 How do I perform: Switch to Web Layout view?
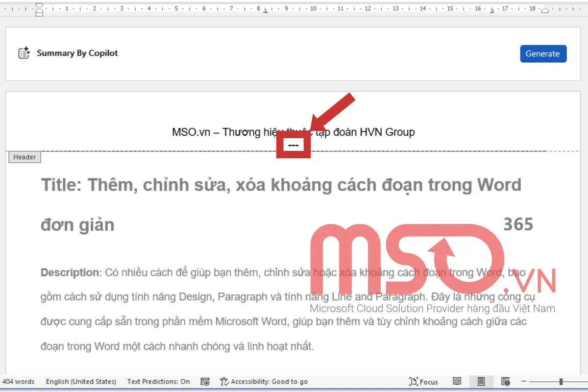click(505, 382)
